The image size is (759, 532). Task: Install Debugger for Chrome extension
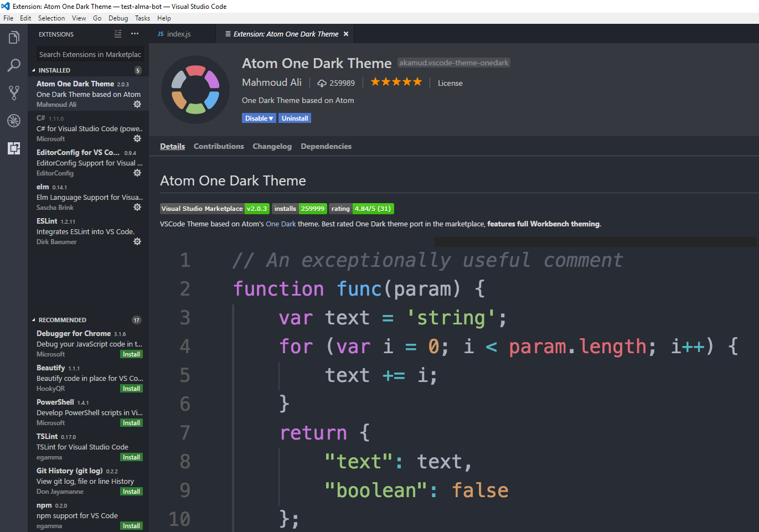[x=131, y=354]
